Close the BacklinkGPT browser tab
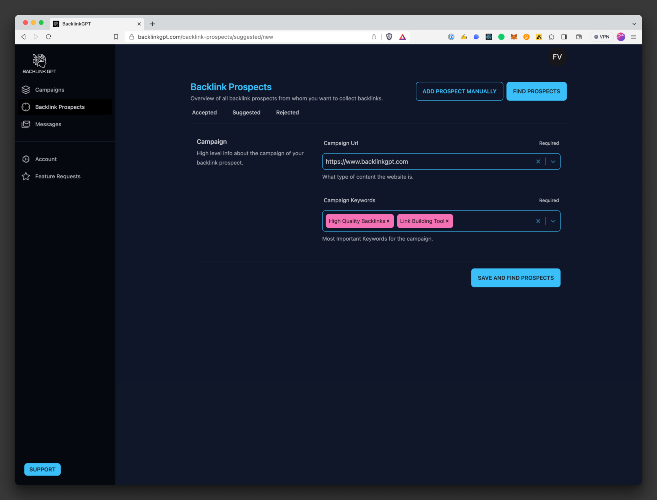The width and height of the screenshot is (657, 500). 139,24
